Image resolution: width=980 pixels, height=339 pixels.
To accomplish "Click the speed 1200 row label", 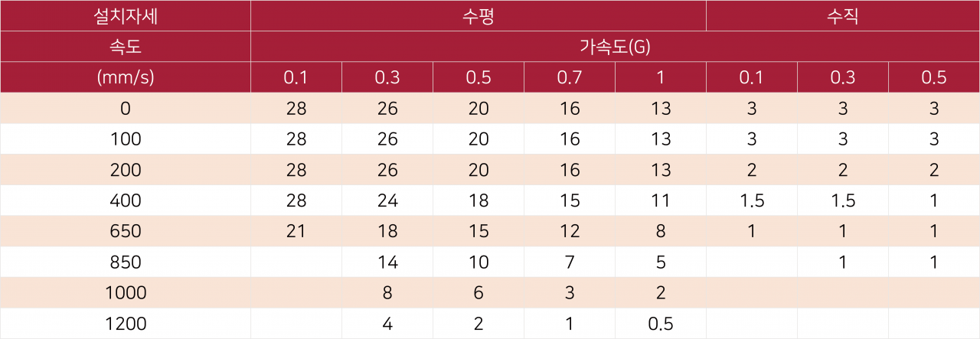I will [x=125, y=324].
